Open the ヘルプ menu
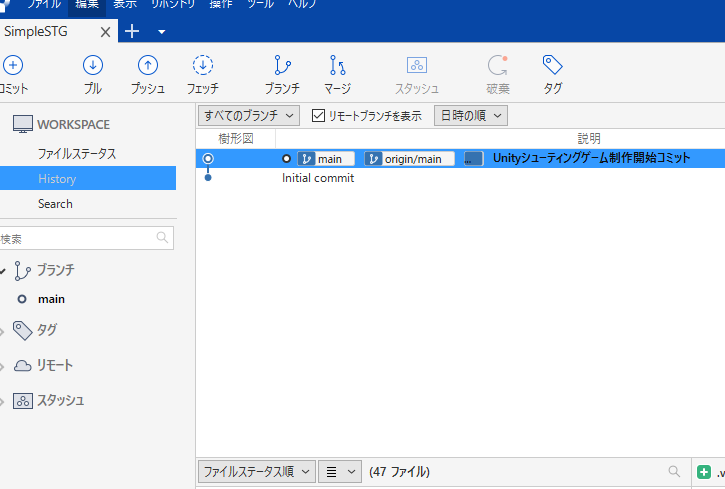This screenshot has width=725, height=489. click(302, 4)
